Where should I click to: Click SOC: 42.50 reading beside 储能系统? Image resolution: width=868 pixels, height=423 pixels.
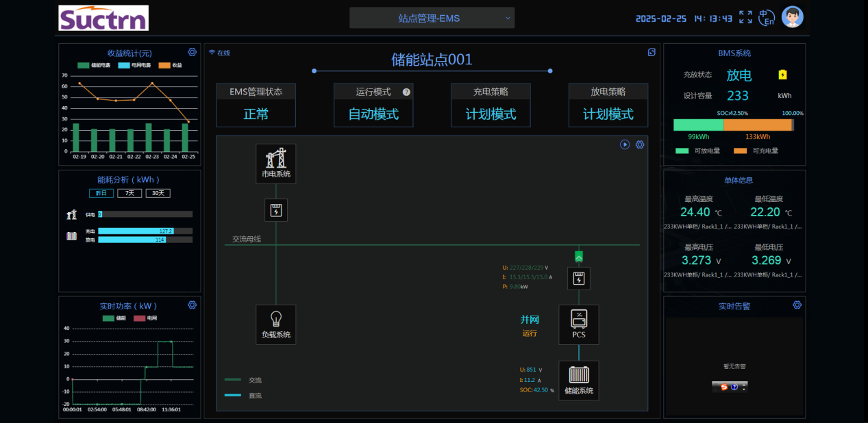[537, 390]
